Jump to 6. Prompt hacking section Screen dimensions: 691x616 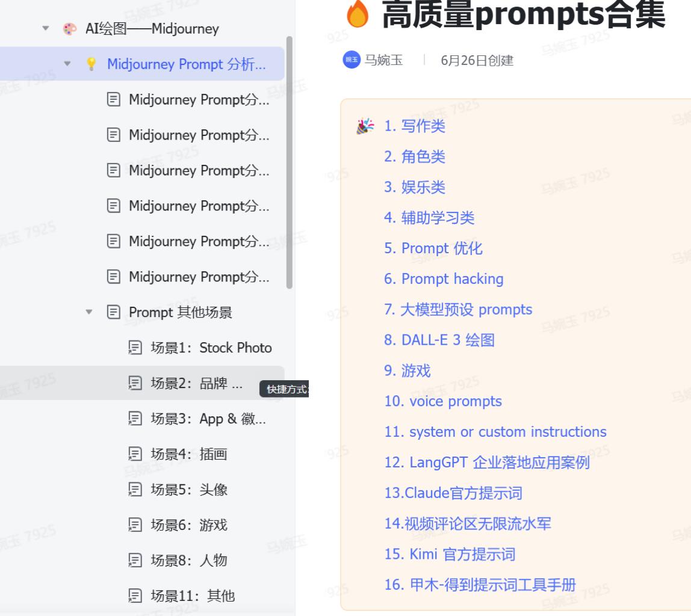click(x=444, y=279)
